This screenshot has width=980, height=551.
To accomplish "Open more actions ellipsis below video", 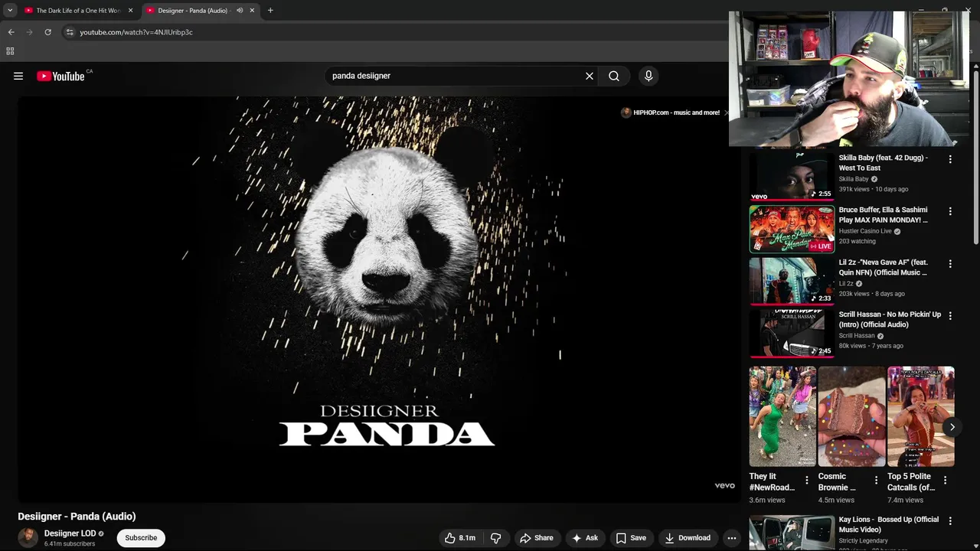I will click(732, 538).
